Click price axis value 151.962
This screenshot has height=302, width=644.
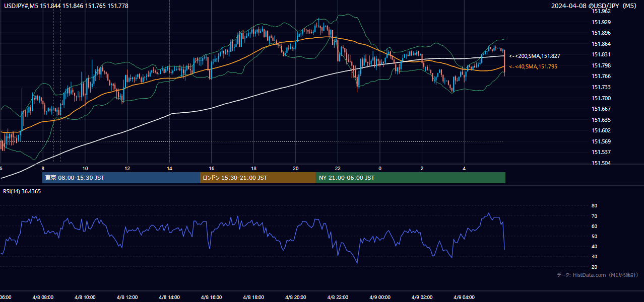[x=601, y=11]
